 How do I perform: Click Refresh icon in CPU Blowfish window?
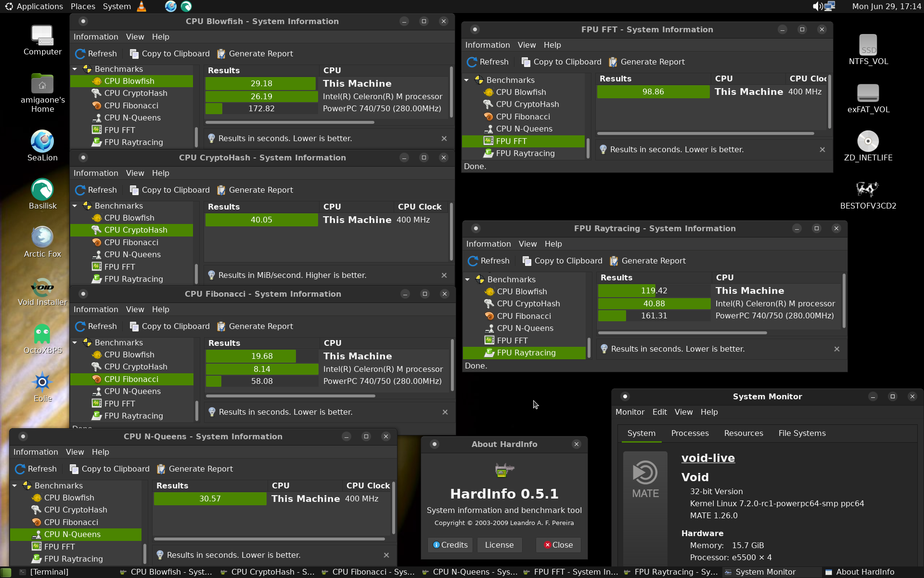click(x=80, y=54)
